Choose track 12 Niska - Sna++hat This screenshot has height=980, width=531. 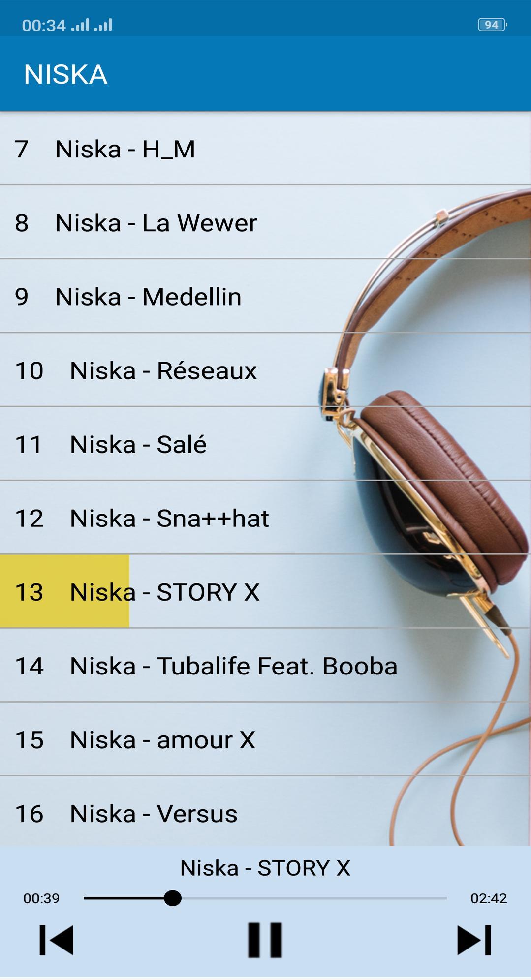(265, 518)
